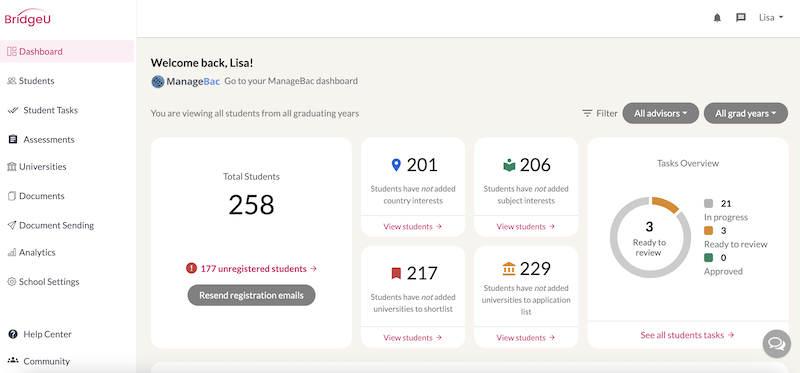
Task: Open See all students tasks link
Action: pyautogui.click(x=687, y=335)
